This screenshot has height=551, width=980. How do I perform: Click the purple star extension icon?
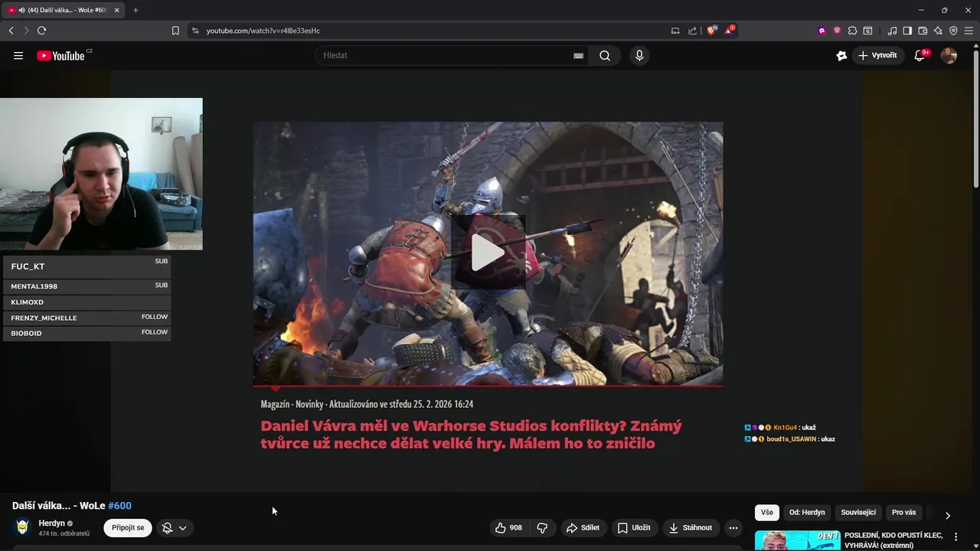[822, 31]
